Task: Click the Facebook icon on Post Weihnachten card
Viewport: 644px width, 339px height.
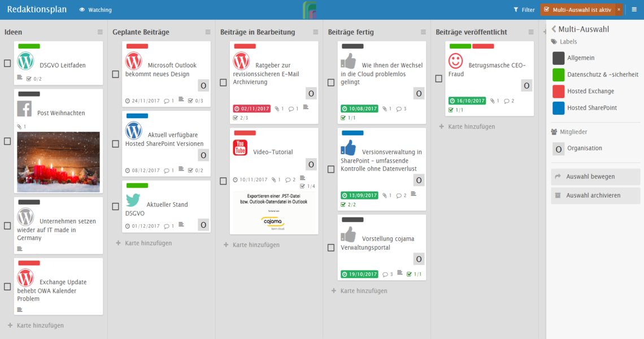Action: pyautogui.click(x=24, y=108)
